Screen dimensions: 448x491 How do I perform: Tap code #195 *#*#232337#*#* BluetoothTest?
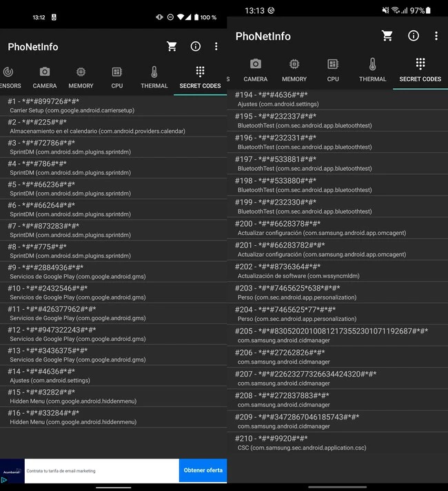(x=338, y=121)
